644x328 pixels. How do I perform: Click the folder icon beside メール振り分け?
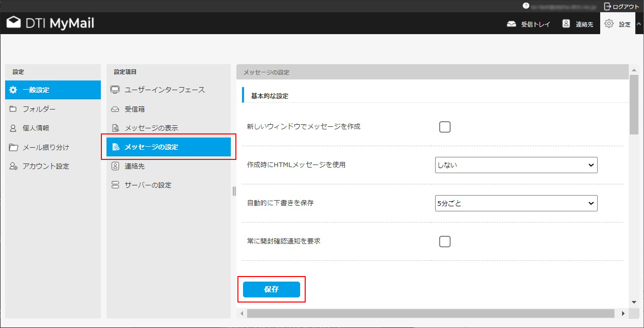[14, 147]
